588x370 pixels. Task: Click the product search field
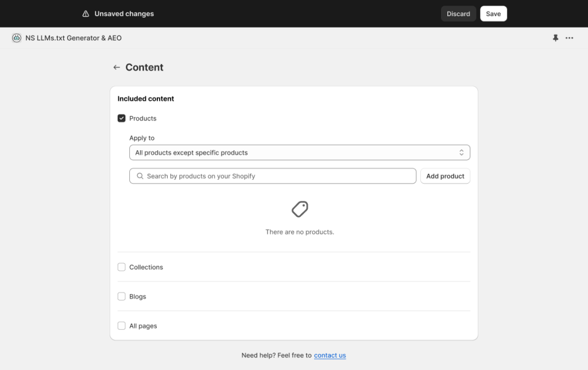[x=276, y=176]
